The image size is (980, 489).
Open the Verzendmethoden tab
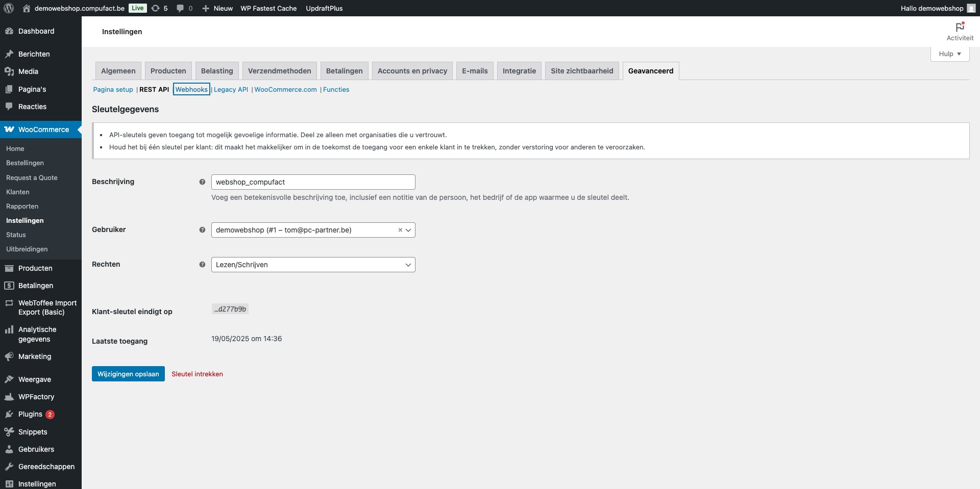(280, 71)
